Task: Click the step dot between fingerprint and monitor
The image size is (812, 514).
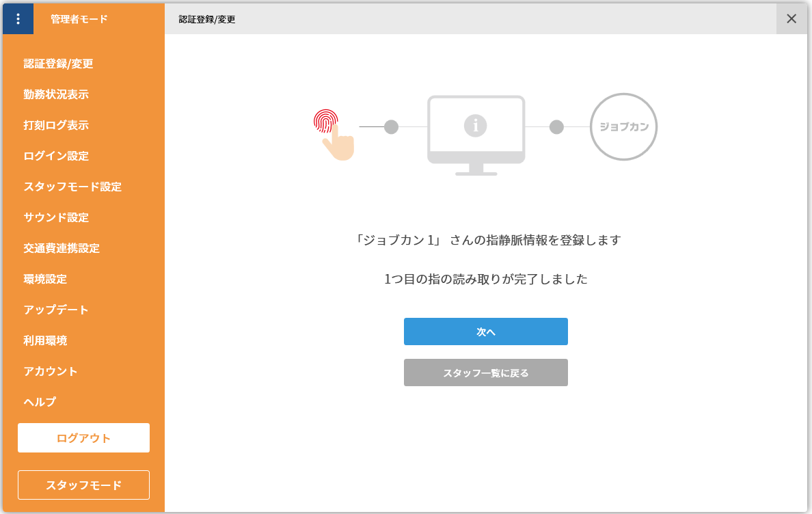Action: 392,127
